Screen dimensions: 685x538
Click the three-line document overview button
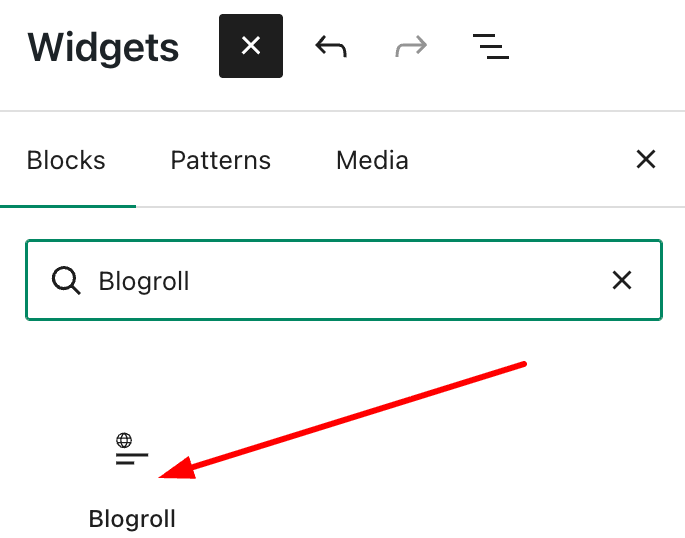point(490,46)
